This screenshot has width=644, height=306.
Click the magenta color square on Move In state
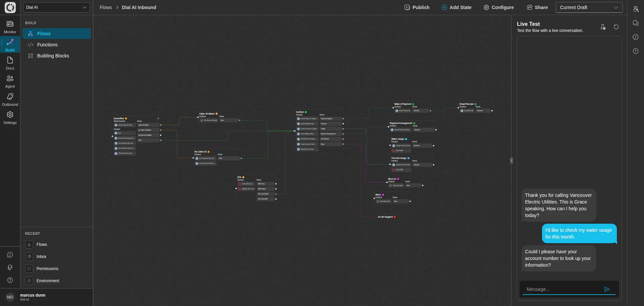398,179
